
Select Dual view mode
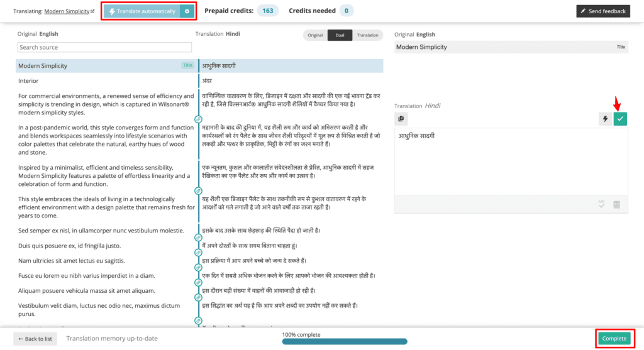[340, 35]
